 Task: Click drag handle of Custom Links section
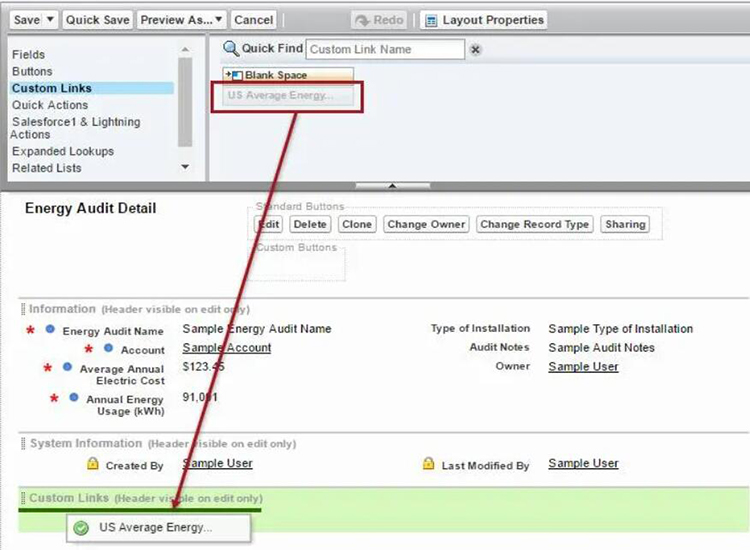tap(23, 498)
